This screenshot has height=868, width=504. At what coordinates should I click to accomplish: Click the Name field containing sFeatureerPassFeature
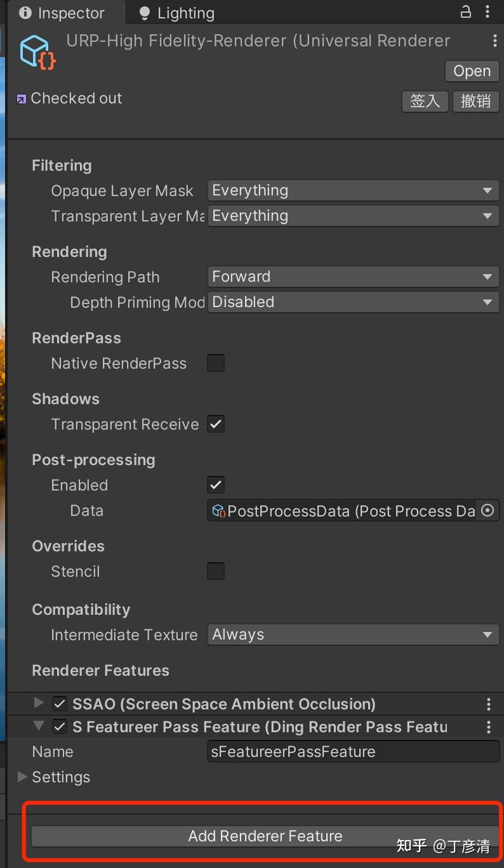coord(353,751)
